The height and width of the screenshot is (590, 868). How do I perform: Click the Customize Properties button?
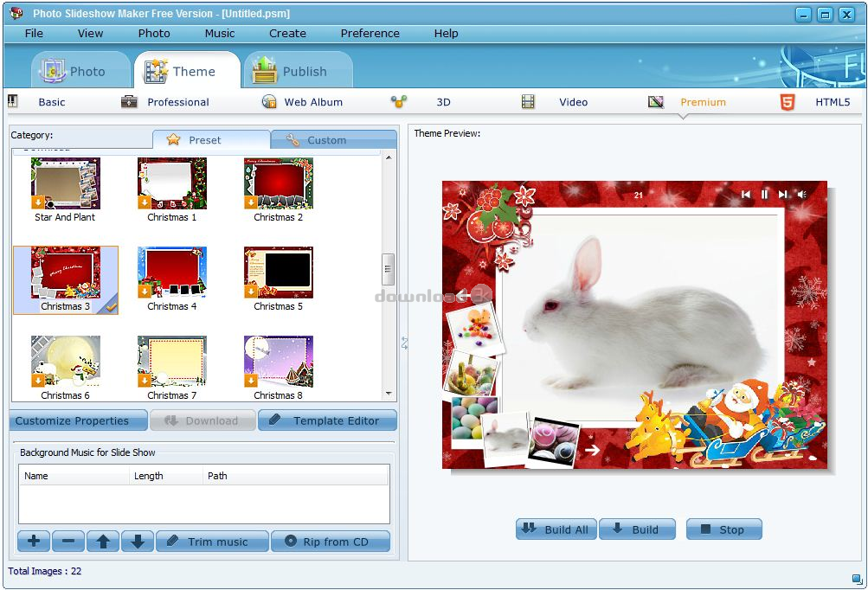78,420
